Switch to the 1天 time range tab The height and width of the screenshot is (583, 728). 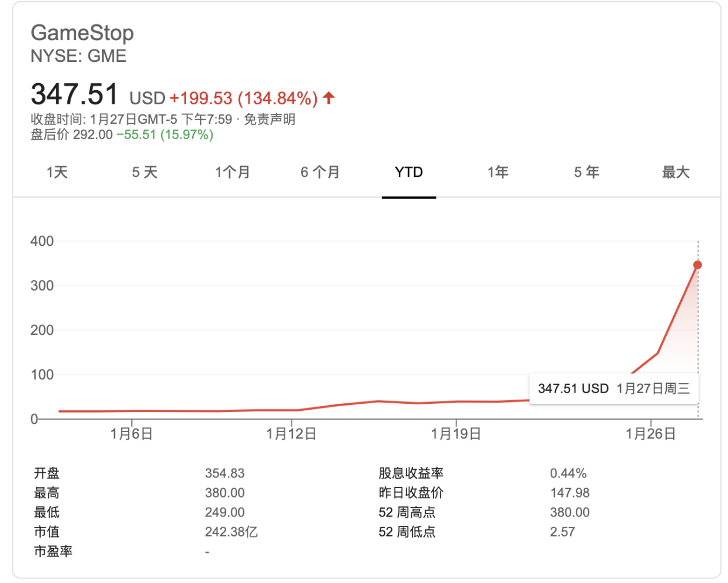coord(57,172)
